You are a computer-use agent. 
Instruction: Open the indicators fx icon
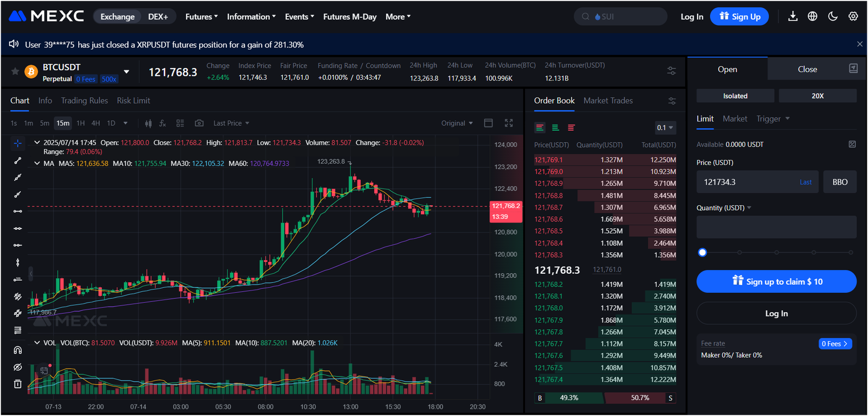pyautogui.click(x=163, y=123)
